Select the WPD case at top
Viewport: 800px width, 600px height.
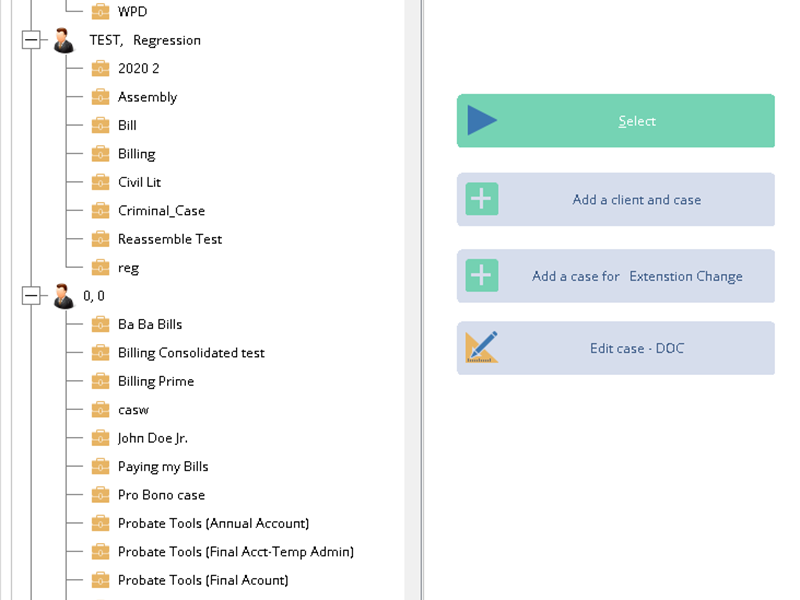(x=132, y=12)
